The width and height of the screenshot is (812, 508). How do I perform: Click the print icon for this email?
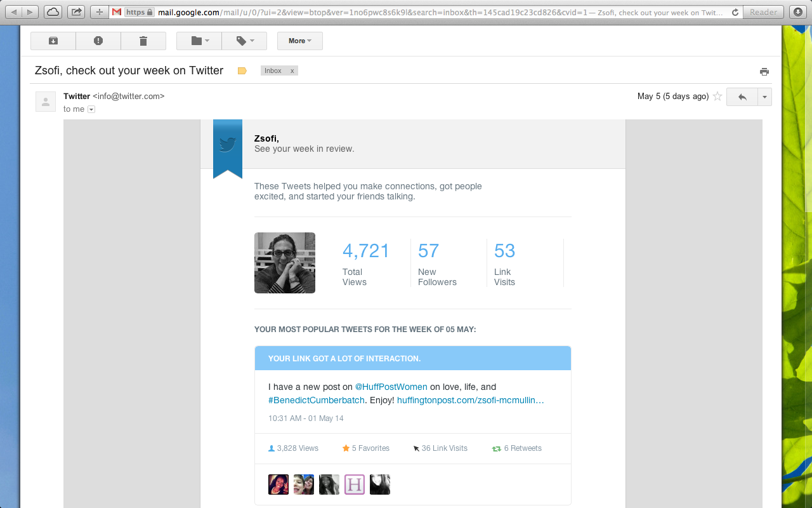pos(764,72)
